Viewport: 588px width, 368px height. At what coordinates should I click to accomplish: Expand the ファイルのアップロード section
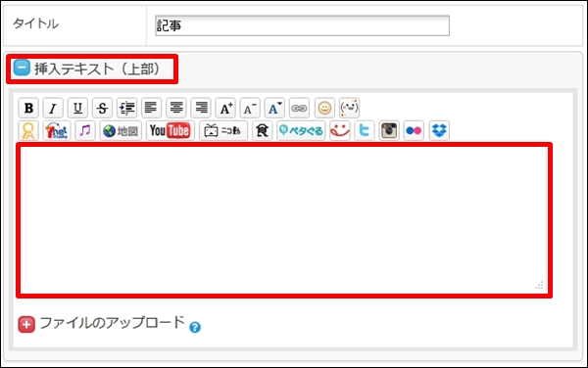point(26,325)
